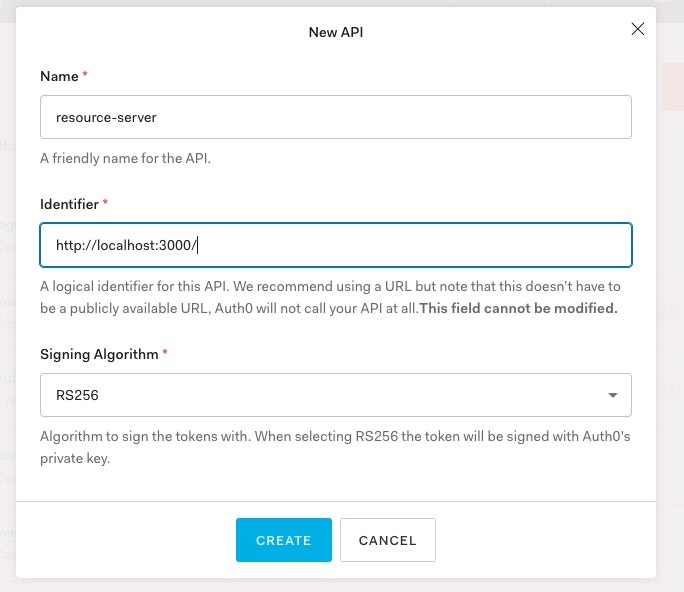Select the RS256 value shown in dropdown
Image resolution: width=684 pixels, height=592 pixels.
78,396
